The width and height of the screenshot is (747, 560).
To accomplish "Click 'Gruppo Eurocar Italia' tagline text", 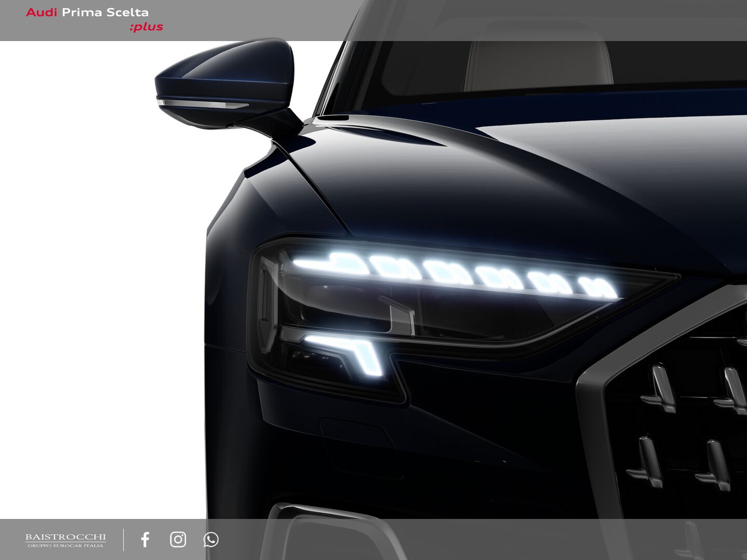I will point(65,546).
